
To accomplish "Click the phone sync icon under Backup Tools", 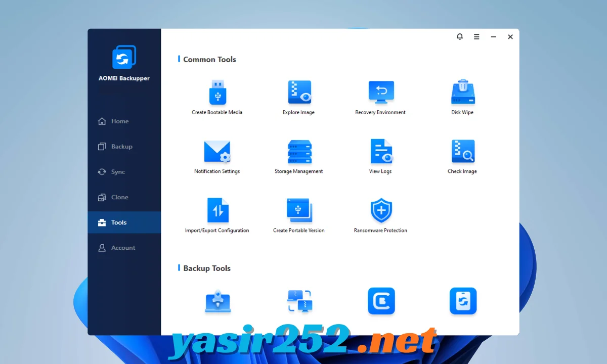I will (463, 301).
